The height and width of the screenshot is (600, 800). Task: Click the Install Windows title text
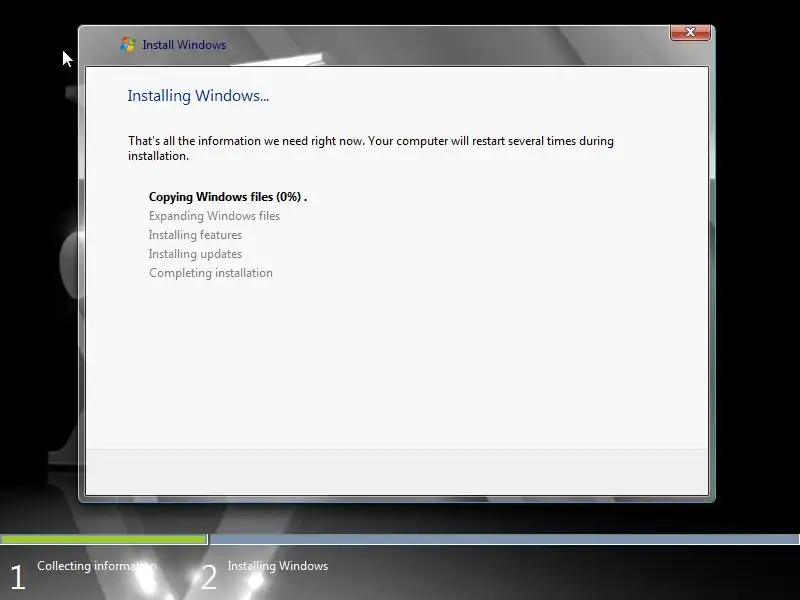[x=184, y=45]
